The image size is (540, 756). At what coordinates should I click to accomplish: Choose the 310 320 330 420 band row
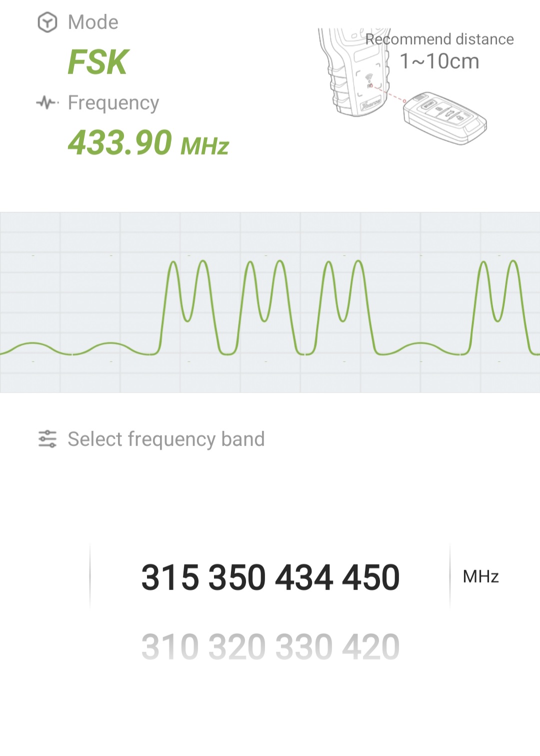tap(270, 646)
